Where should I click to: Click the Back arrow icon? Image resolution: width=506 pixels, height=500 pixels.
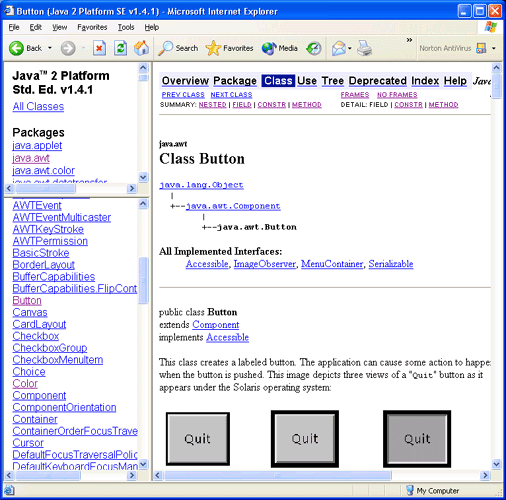[x=16, y=48]
